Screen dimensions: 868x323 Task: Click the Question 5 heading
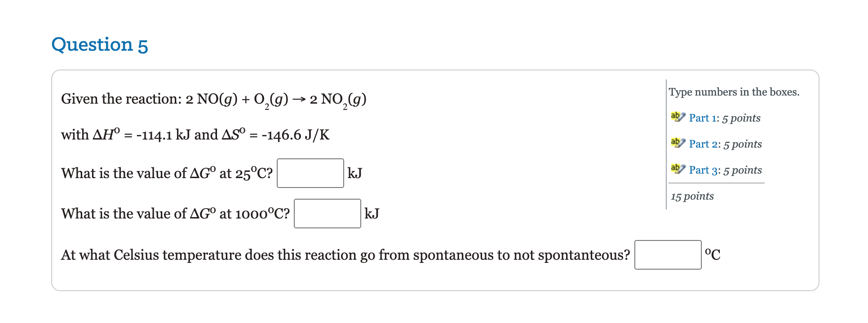click(100, 44)
